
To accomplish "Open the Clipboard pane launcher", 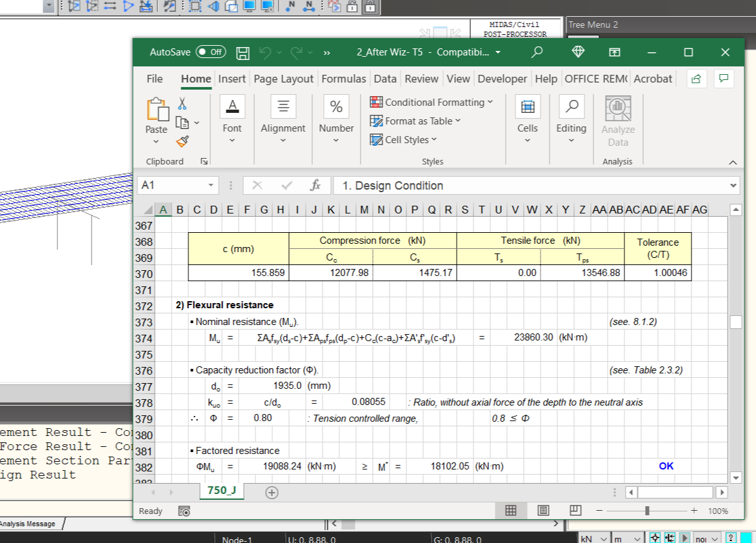I will pos(204,162).
